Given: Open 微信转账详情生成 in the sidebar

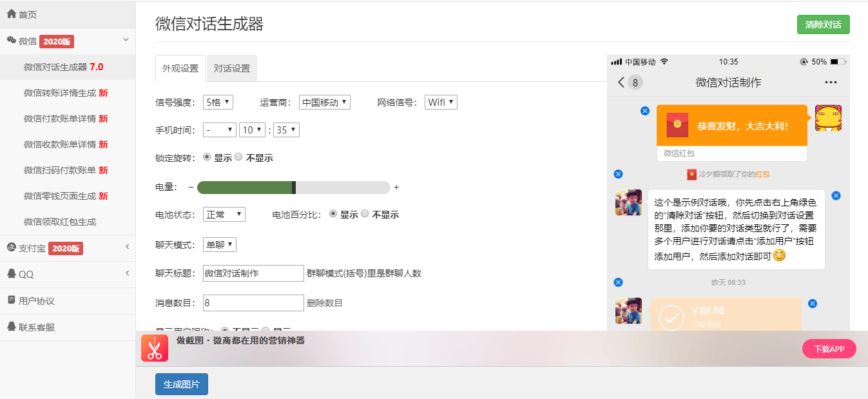Looking at the screenshot, I should (x=68, y=93).
